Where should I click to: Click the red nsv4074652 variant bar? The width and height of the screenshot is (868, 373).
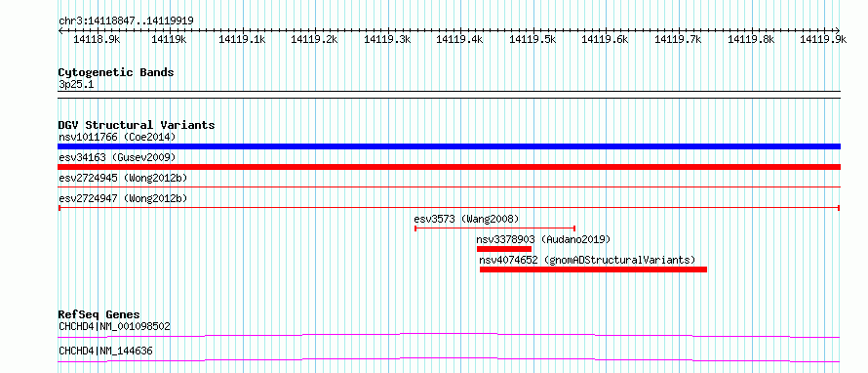tap(593, 269)
